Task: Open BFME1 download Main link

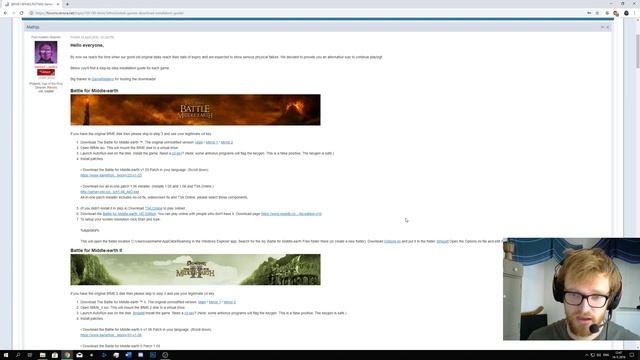Action: click(x=199, y=142)
